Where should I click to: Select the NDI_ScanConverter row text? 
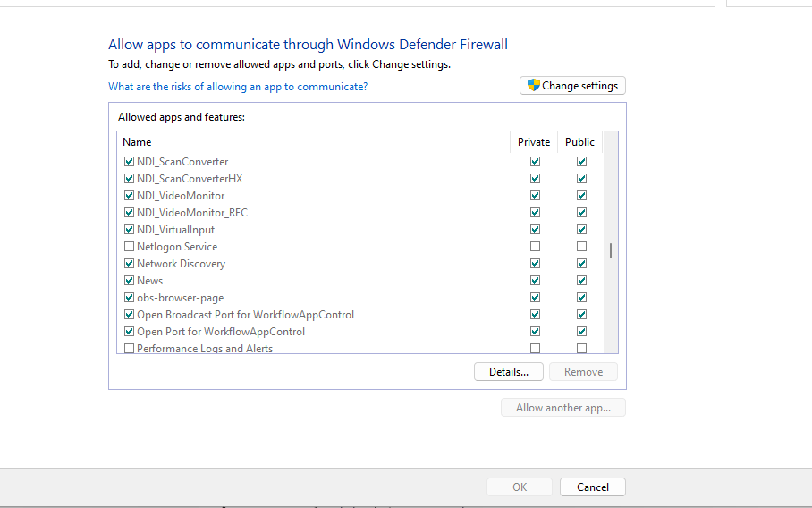(x=182, y=162)
